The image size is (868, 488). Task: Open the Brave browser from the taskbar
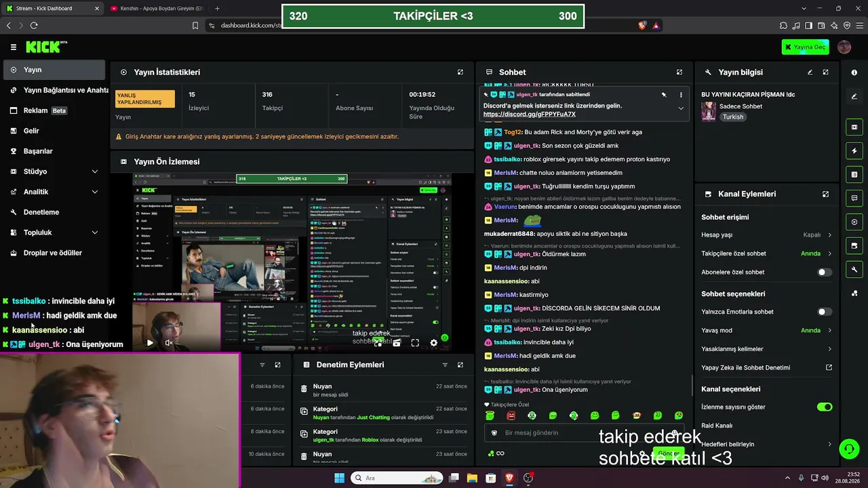[509, 478]
